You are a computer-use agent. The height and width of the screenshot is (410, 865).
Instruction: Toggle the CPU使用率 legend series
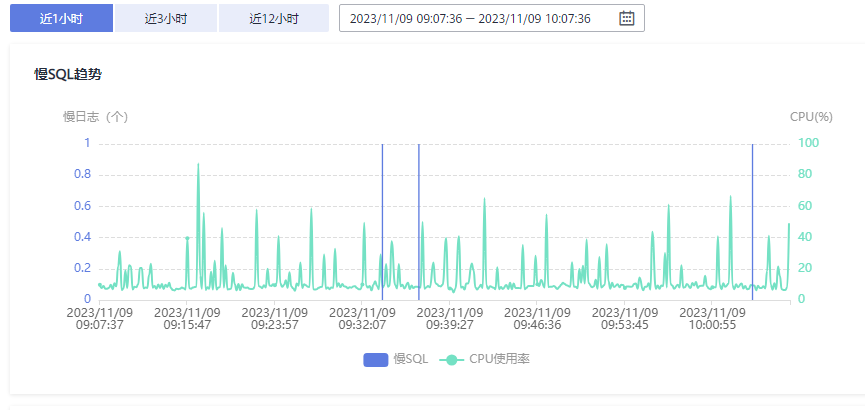[485, 359]
